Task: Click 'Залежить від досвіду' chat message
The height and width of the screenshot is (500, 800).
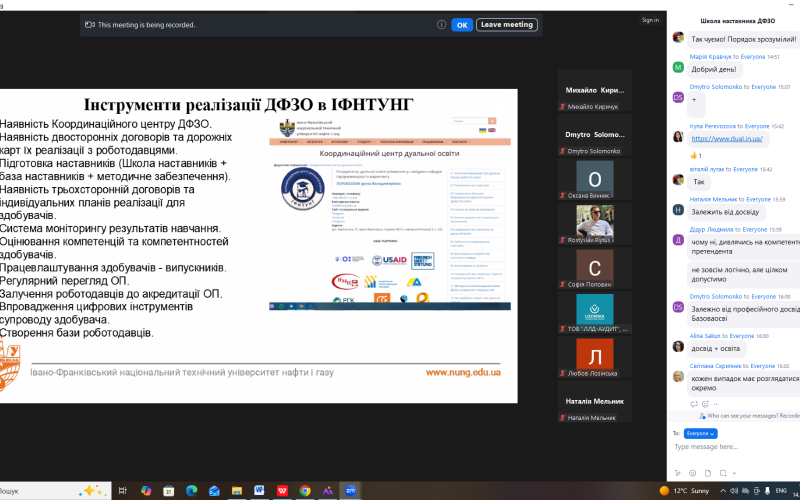Action: point(725,212)
